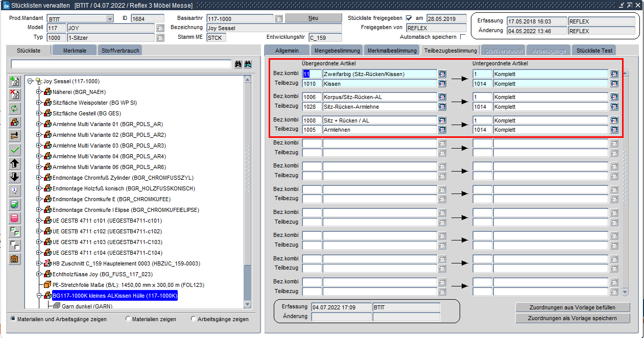Viewport: 644px width, 338px height.
Task: Select the Materialien zeigen radio button
Action: coord(128,319)
